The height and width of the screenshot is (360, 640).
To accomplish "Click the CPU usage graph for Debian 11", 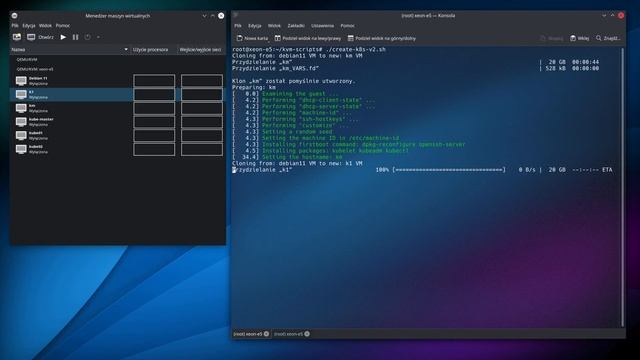I will (154, 81).
